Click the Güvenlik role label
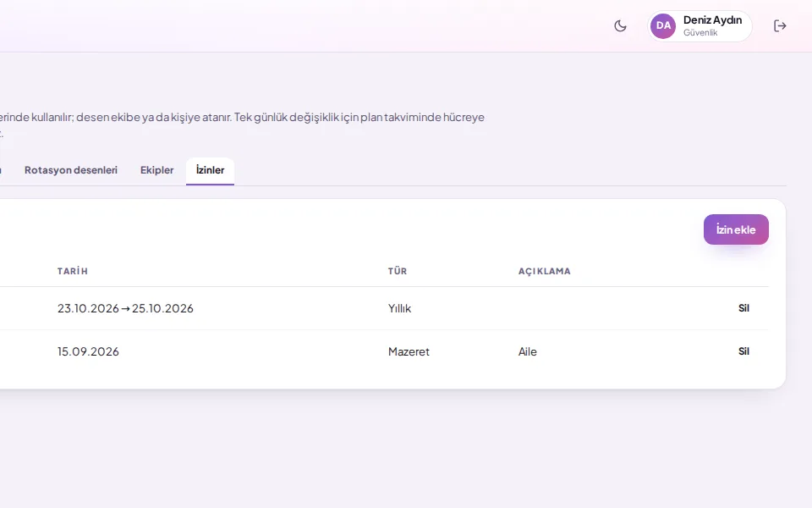 click(700, 33)
